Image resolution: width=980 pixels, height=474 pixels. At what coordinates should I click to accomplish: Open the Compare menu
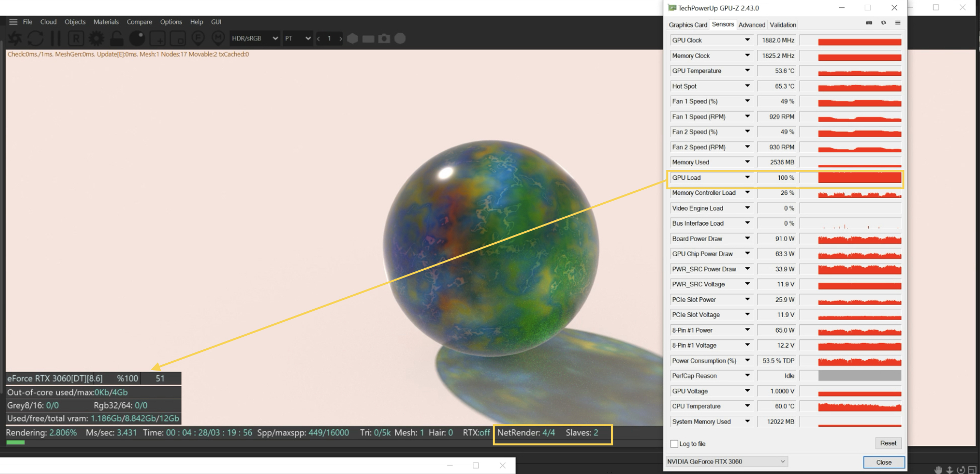[139, 22]
